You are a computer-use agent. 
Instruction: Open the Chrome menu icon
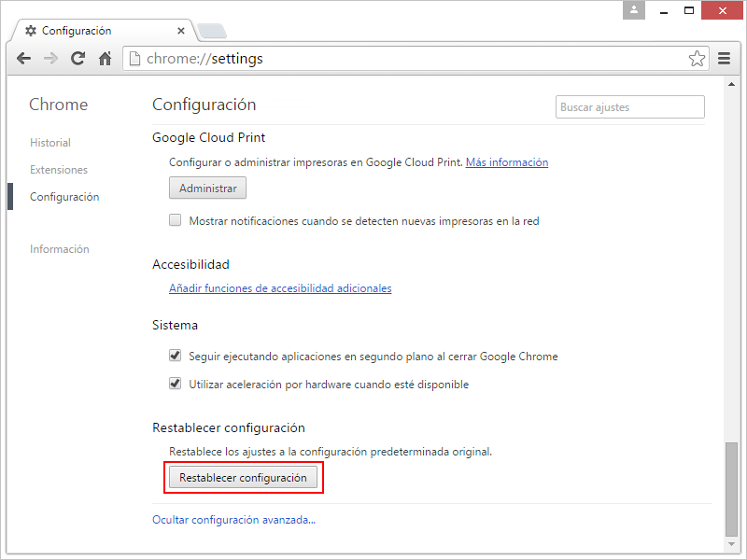click(725, 58)
